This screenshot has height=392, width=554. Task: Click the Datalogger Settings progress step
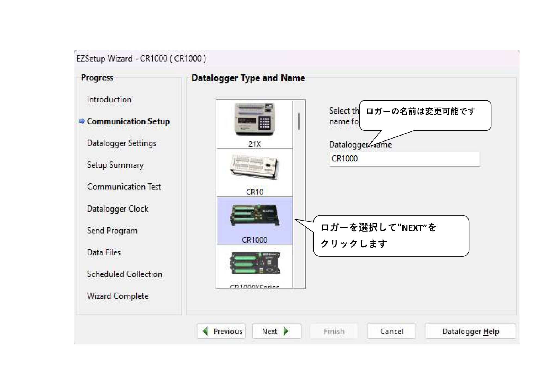pyautogui.click(x=122, y=143)
